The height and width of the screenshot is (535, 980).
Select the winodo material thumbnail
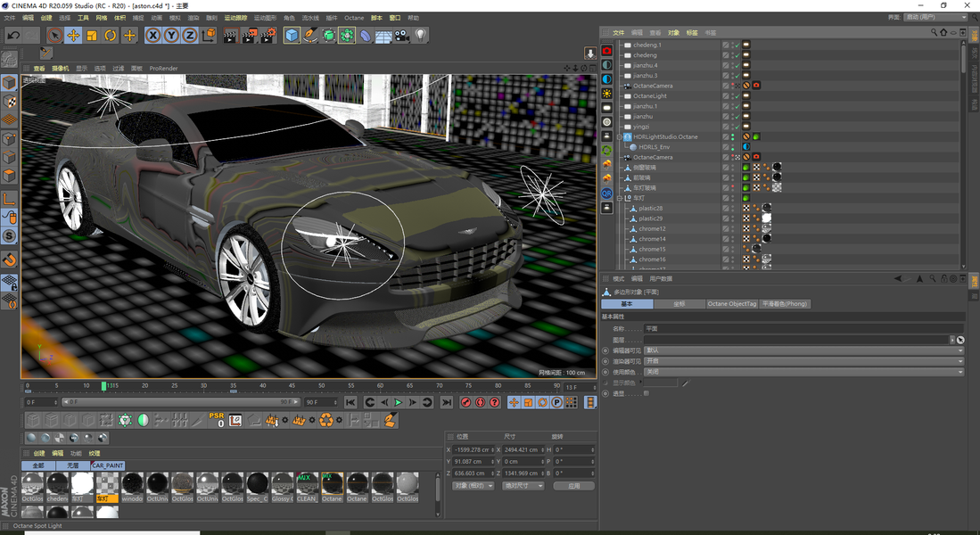(x=132, y=488)
